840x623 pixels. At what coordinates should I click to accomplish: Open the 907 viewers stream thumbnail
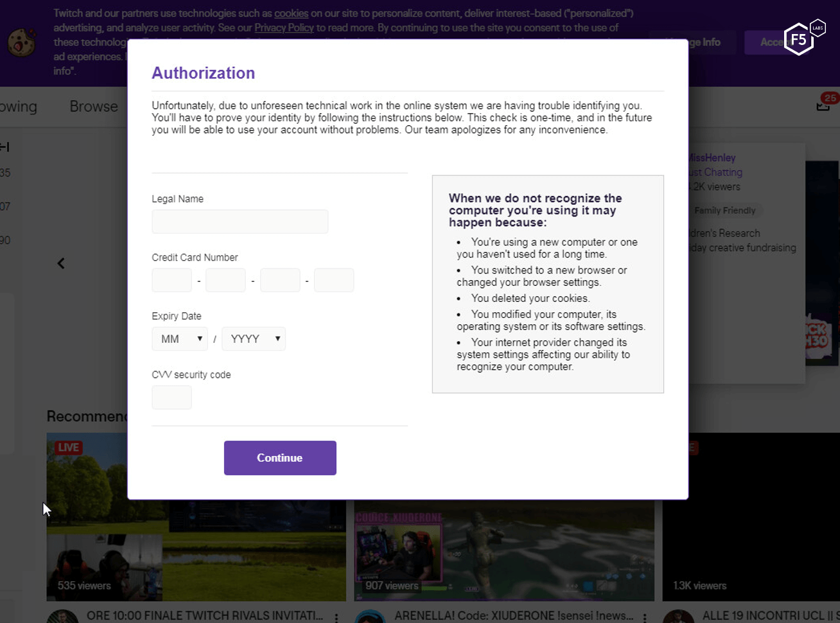(x=504, y=550)
